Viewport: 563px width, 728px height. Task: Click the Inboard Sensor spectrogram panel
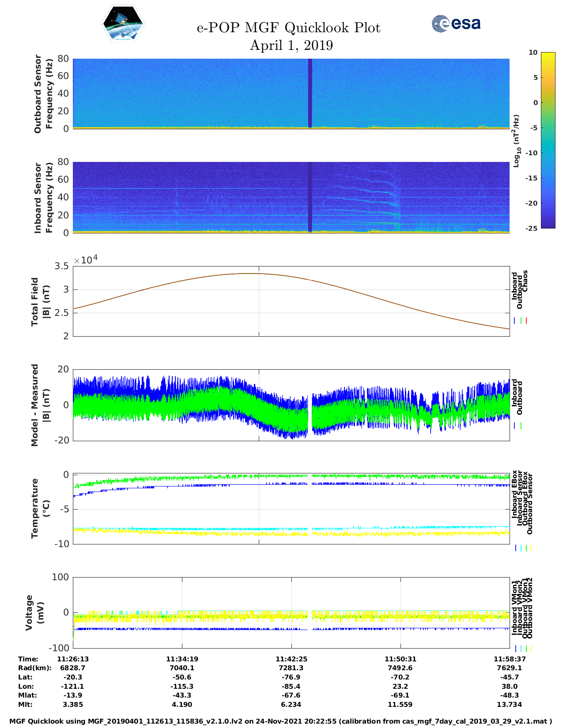coord(291,197)
